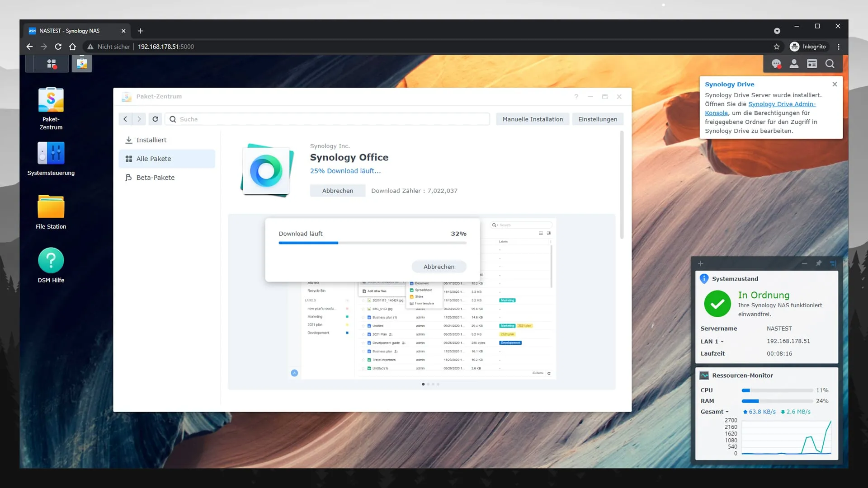
Task: Click the IP address 192.168.178.51 in widget
Action: [788, 341]
